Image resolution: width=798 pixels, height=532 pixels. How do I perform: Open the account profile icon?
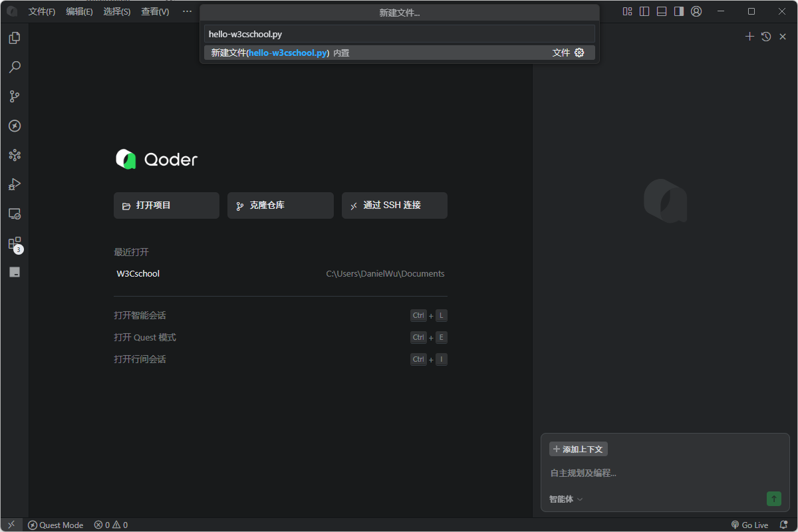click(696, 11)
